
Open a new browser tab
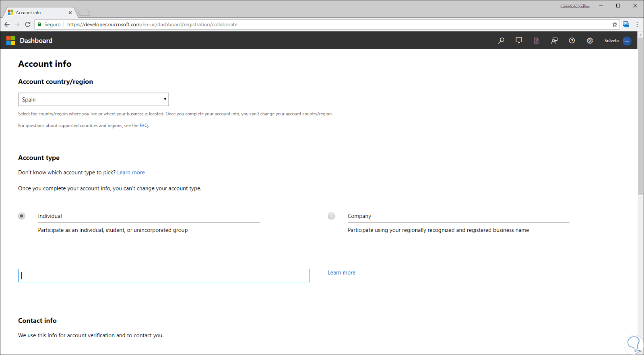pos(84,13)
